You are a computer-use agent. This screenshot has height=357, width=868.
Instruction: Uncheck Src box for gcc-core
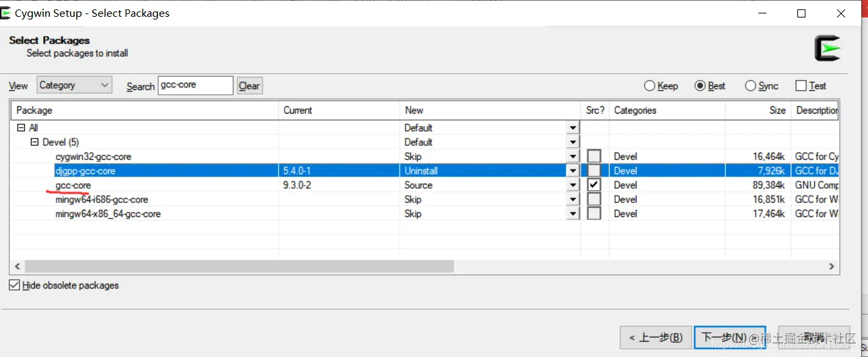593,185
